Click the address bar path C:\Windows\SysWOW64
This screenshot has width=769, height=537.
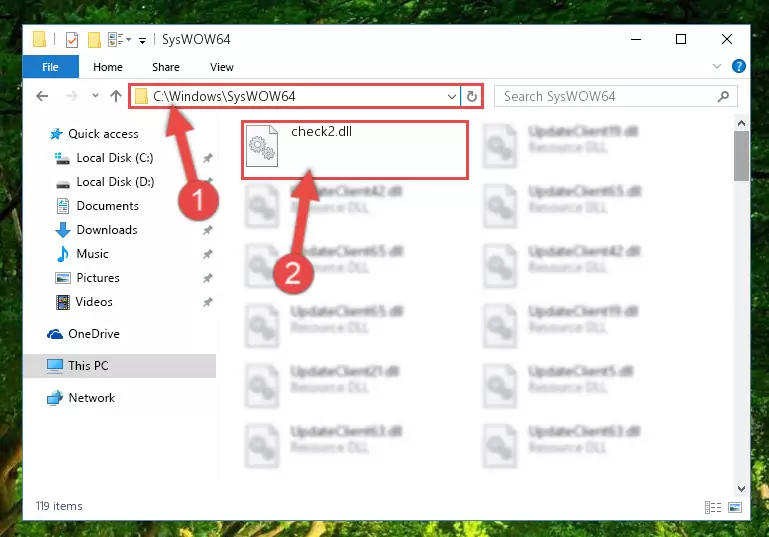pyautogui.click(x=224, y=96)
